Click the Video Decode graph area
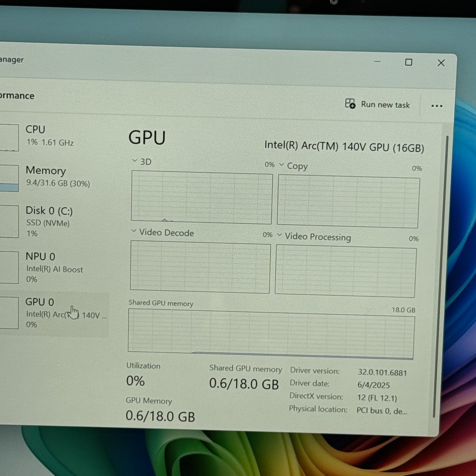 [200, 267]
